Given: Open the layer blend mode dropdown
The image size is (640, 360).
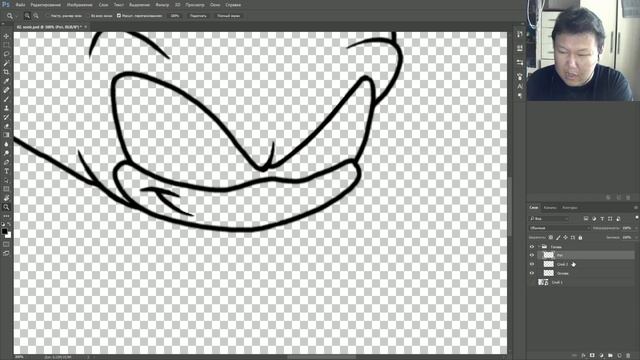Looking at the screenshot, I should point(560,228).
